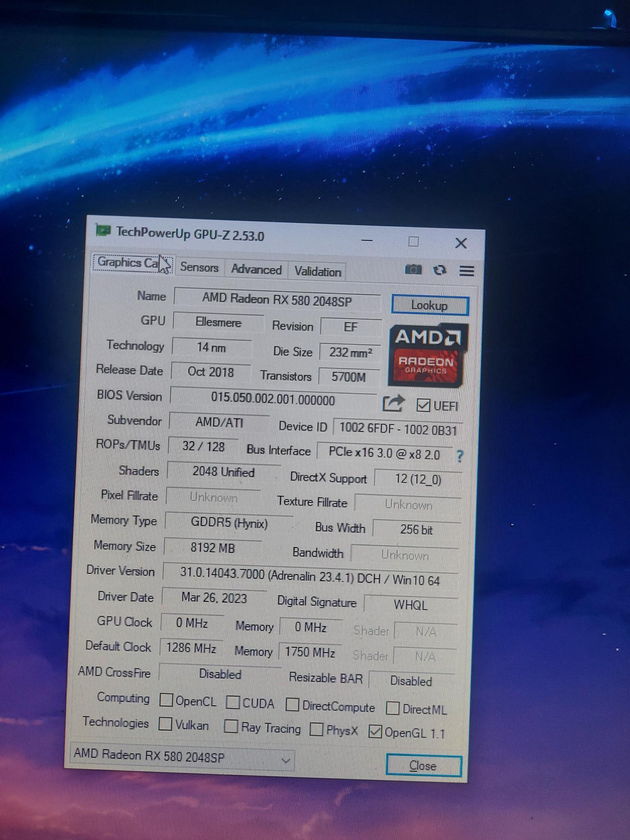Click the GPU field showing Ellesmere
The width and height of the screenshot is (630, 840).
(218, 322)
